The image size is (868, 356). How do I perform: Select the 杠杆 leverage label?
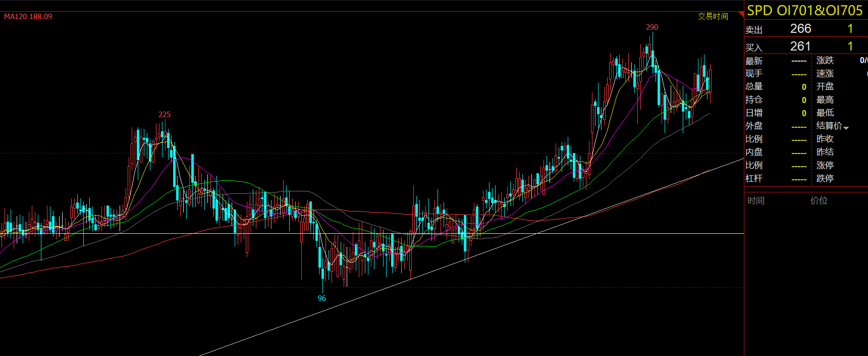754,179
